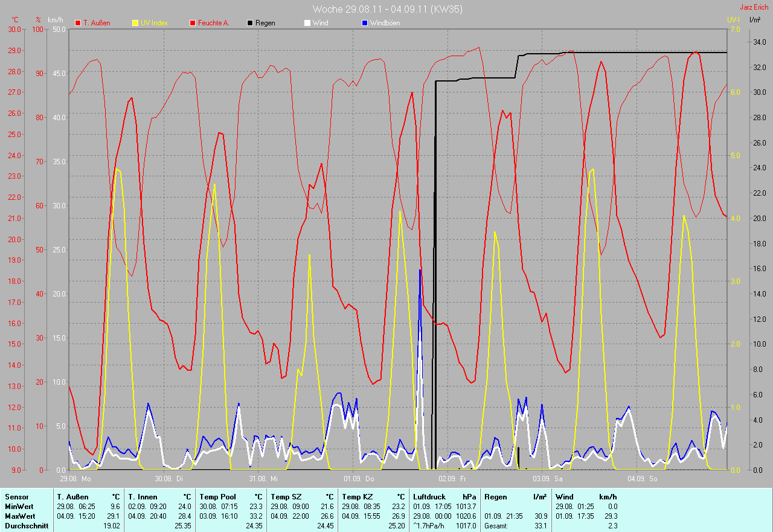Click the 'km/h' axis unit label above the chart
Screen dimensions: 773x532
pos(55,20)
